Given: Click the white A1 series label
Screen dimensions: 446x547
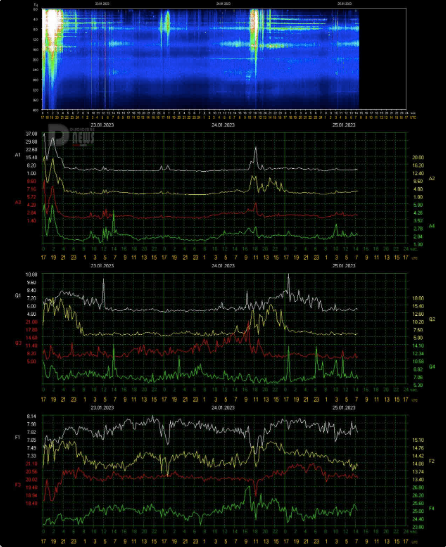Looking at the screenshot, I should point(18,154).
